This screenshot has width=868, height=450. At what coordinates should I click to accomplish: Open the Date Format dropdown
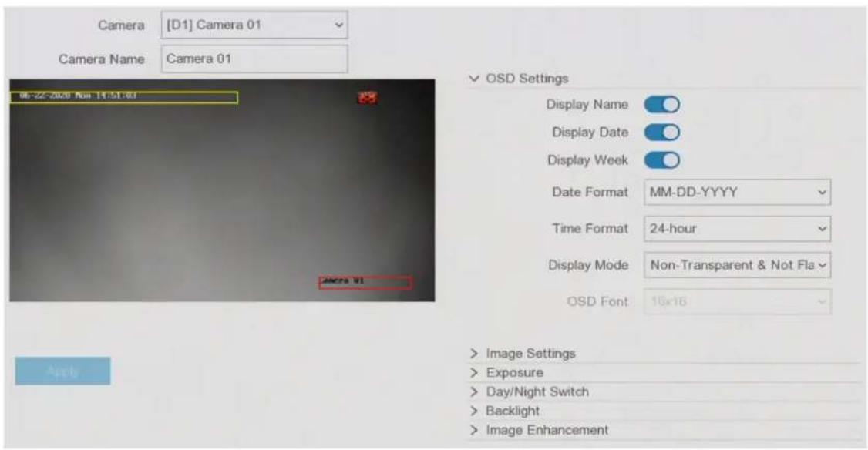click(x=737, y=192)
